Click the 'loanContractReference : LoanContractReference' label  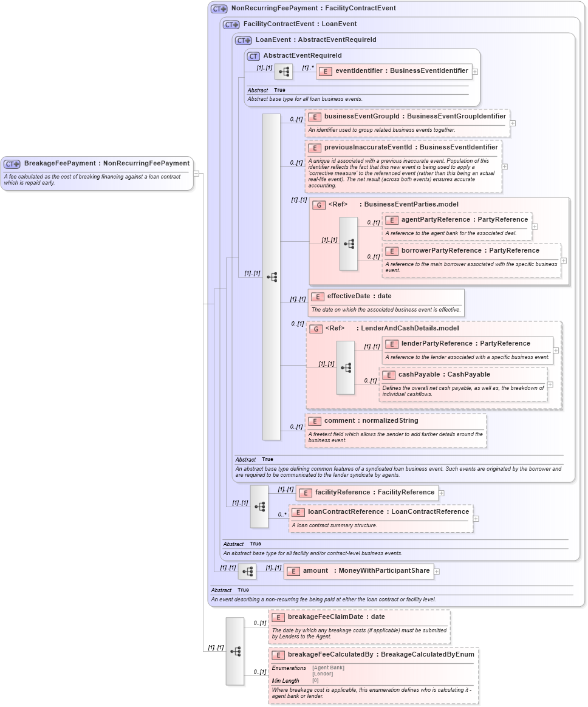point(389,512)
